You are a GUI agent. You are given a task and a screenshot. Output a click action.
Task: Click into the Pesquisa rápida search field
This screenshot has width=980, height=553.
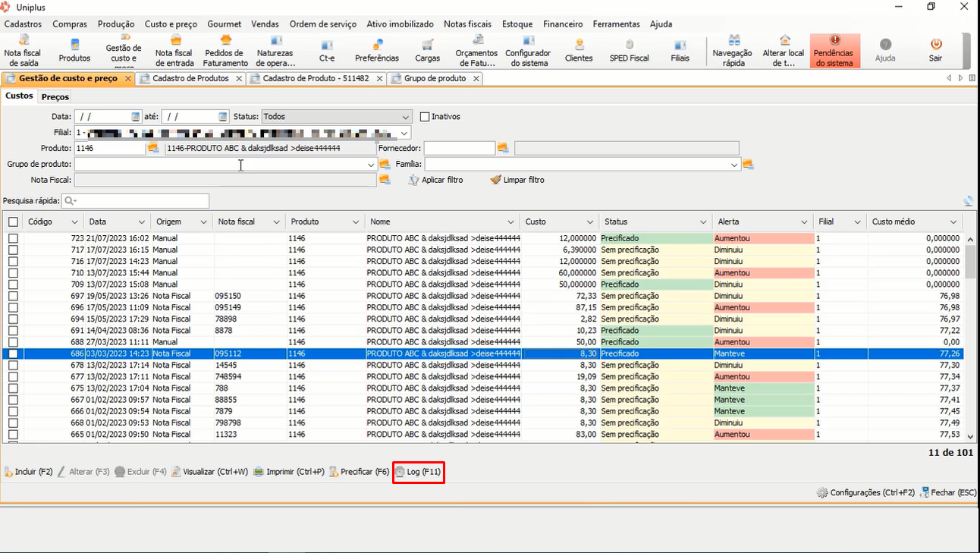tap(136, 201)
